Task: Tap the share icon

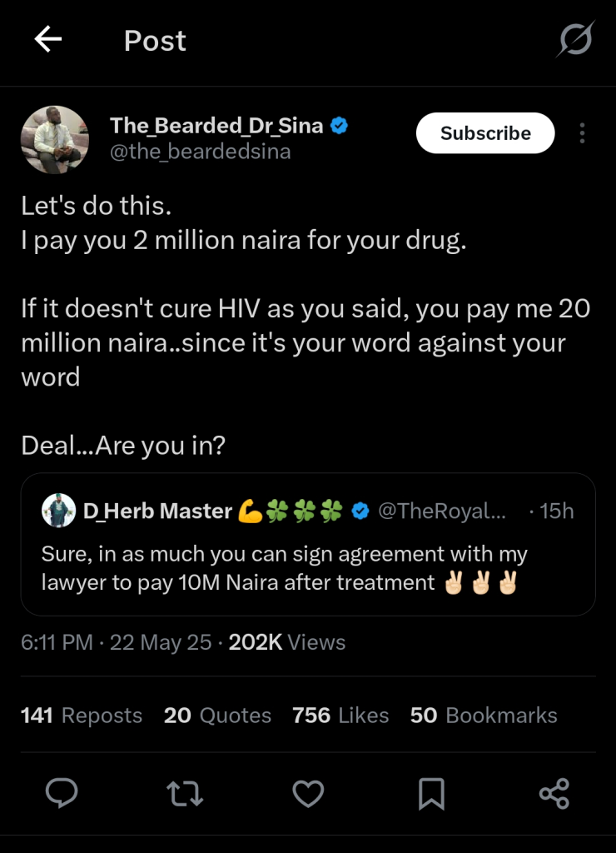Action: tap(554, 792)
